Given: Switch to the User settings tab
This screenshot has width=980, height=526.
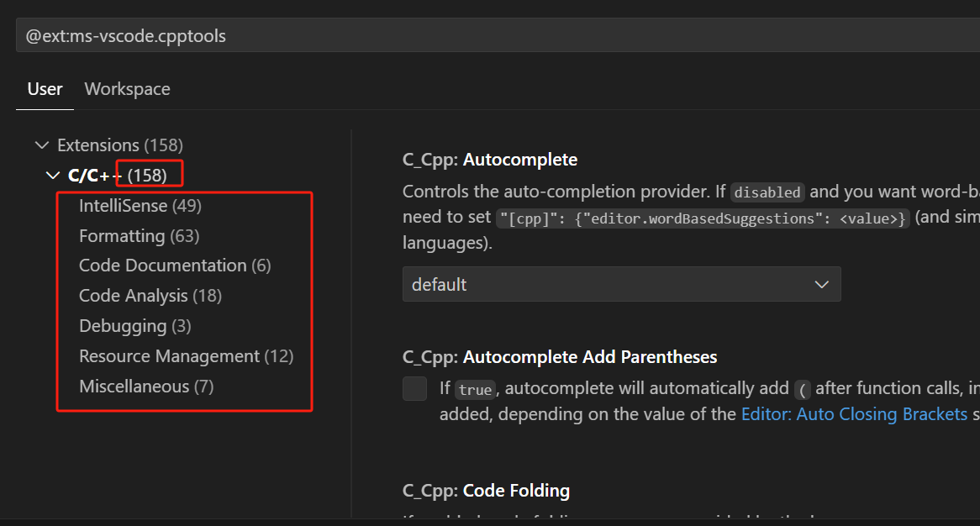Looking at the screenshot, I should click(45, 89).
